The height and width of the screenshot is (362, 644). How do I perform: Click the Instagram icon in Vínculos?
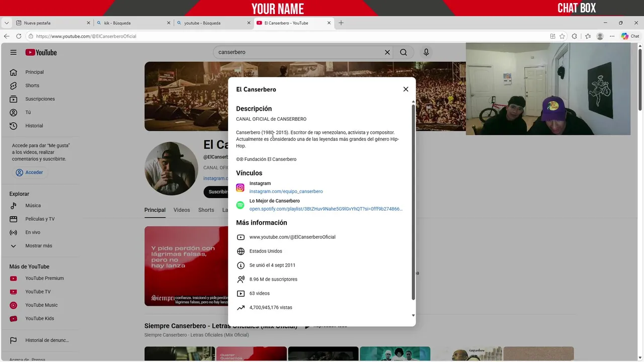point(240,188)
